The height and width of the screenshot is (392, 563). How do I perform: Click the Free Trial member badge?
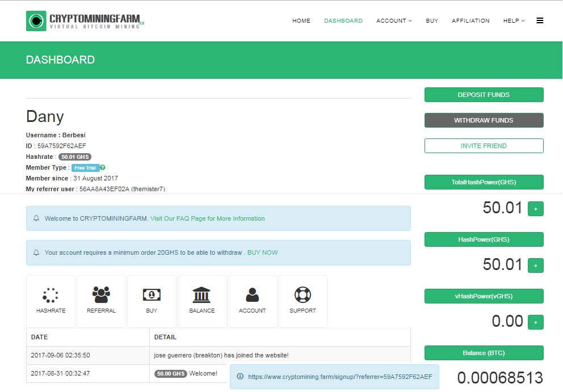click(x=85, y=168)
